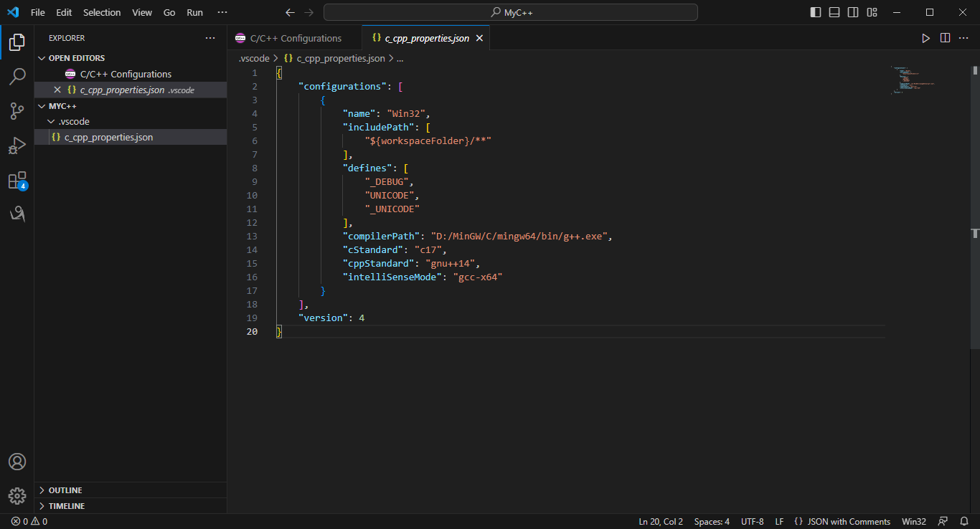Image resolution: width=980 pixels, height=529 pixels.
Task: Open the Source Control view
Action: coord(17,110)
